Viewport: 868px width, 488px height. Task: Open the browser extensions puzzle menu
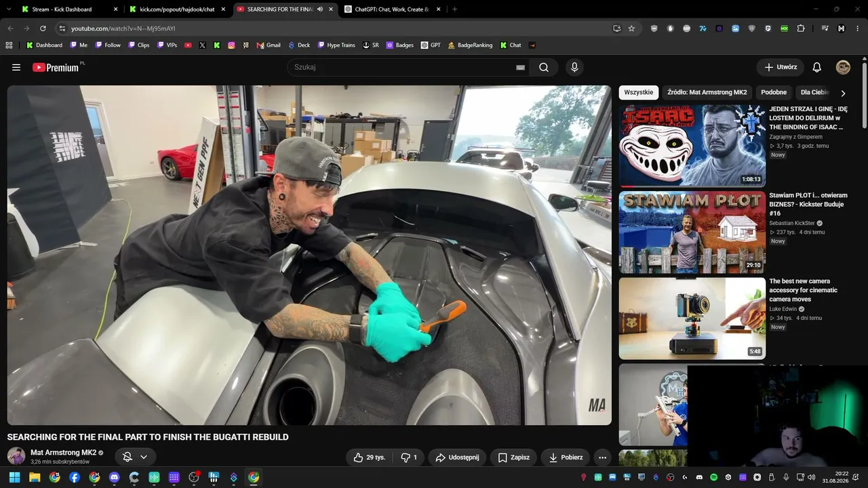tap(801, 28)
